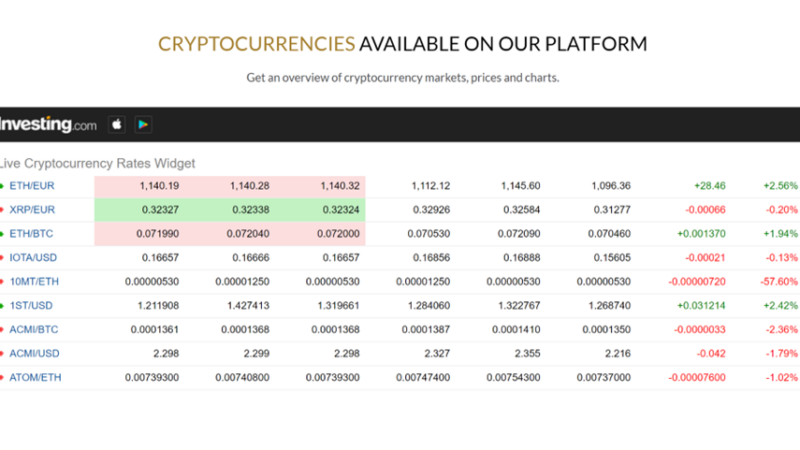Click the Live Cryptocurrency Rates Widget title
Screen dimensions: 800x450
point(98,163)
